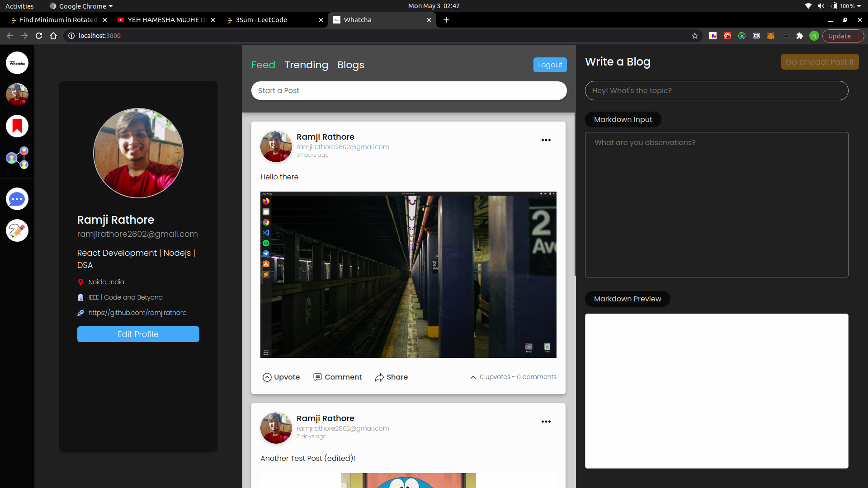
Task: Click the Upvote icon on Hello there post
Action: point(267,377)
